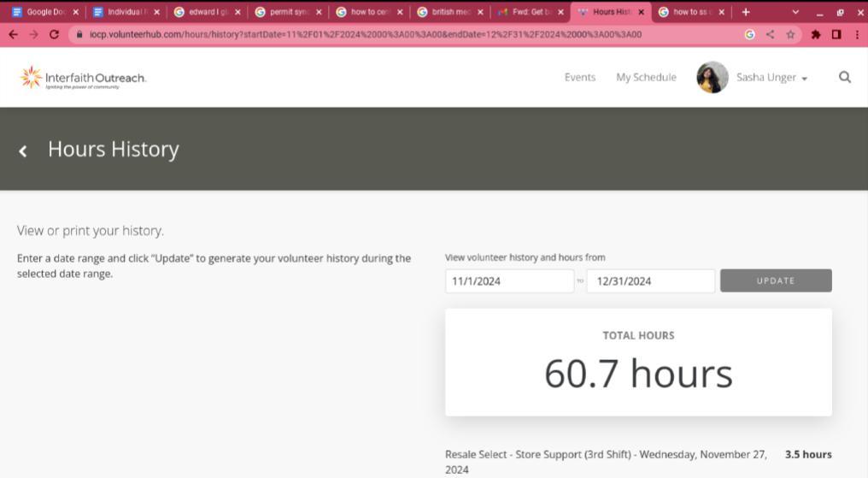Click the Interfaith Outreach logo

[83, 78]
